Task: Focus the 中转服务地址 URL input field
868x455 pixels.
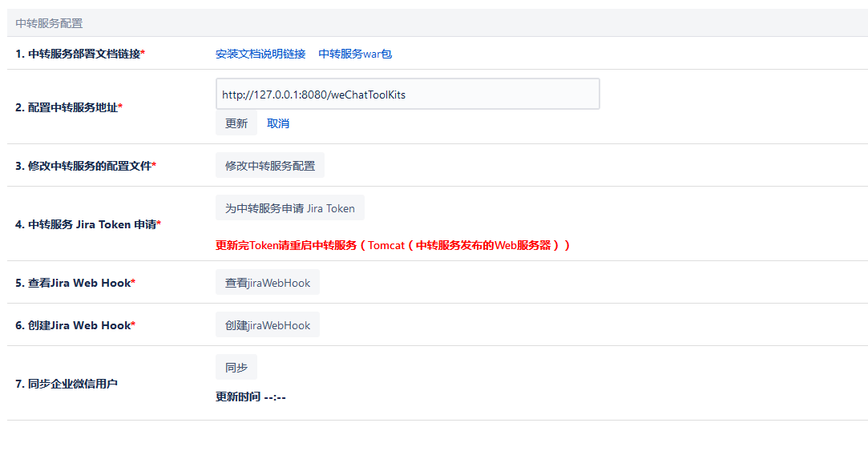Action: click(x=407, y=95)
